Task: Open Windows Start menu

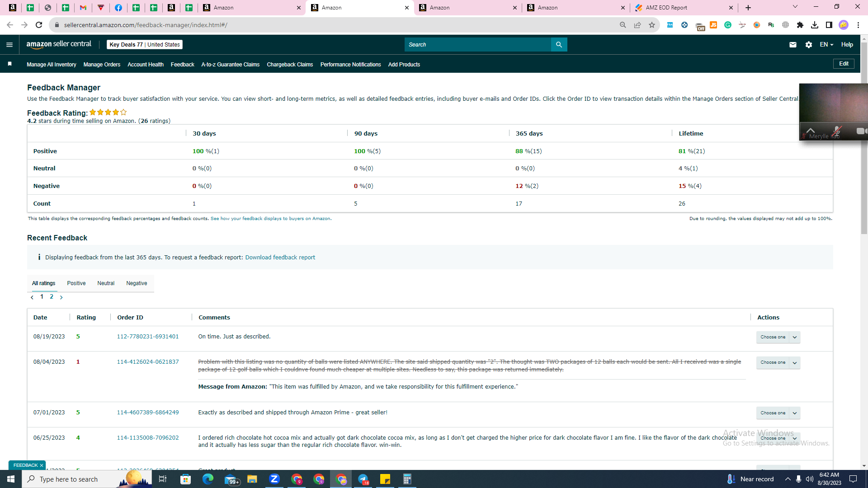Action: click(x=11, y=479)
